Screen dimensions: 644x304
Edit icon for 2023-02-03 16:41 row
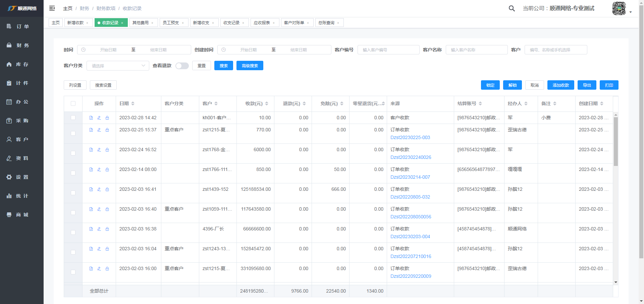tap(99, 189)
